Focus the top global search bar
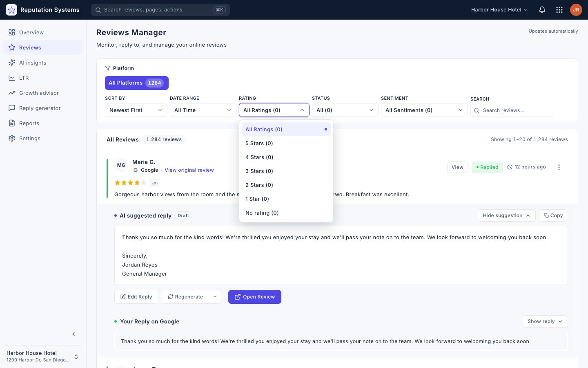 pos(160,10)
